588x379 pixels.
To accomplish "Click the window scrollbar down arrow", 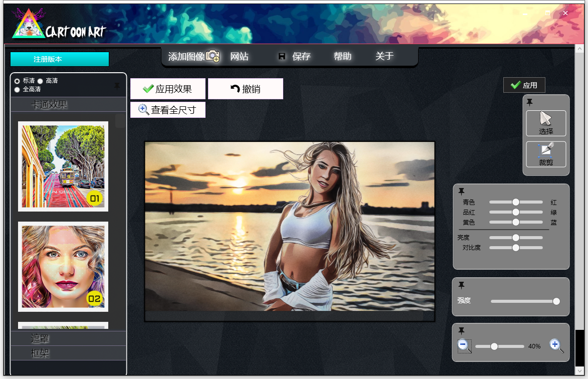I will (580, 371).
